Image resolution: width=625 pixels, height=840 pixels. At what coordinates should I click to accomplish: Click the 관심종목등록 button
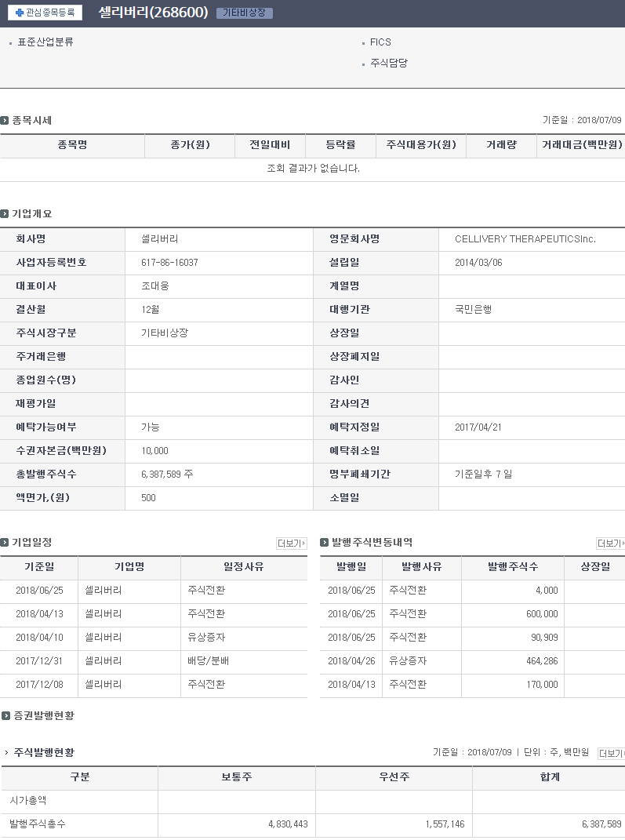click(x=45, y=13)
